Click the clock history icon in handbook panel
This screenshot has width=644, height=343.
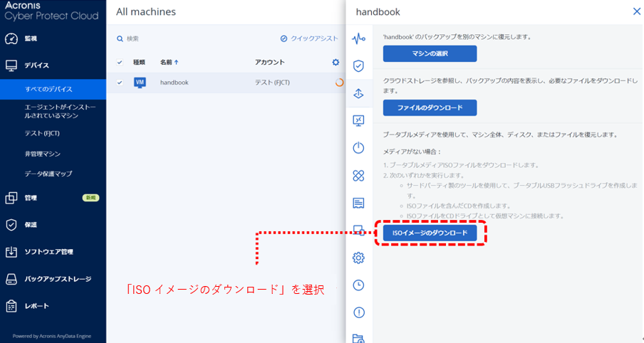click(x=358, y=285)
